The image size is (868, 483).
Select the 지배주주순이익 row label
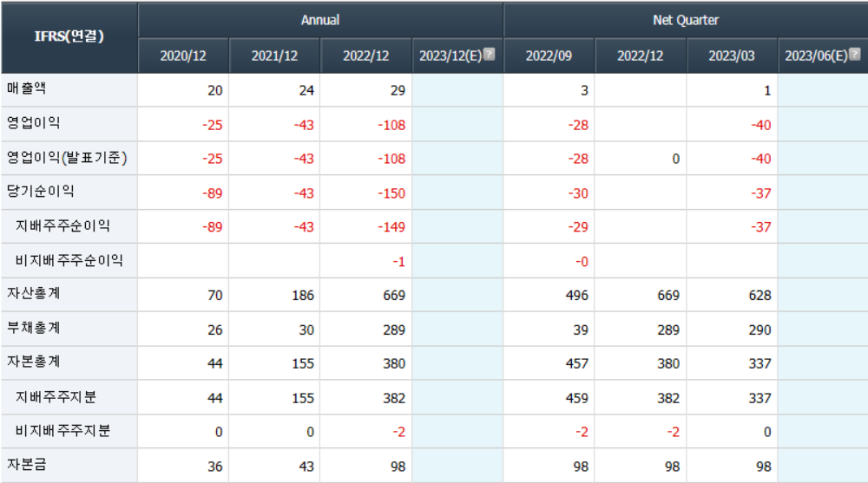pos(62,225)
